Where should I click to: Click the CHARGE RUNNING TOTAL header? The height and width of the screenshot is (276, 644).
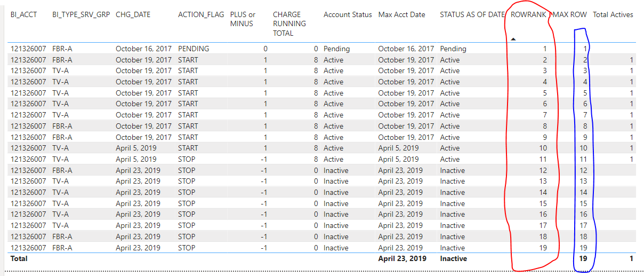click(289, 24)
